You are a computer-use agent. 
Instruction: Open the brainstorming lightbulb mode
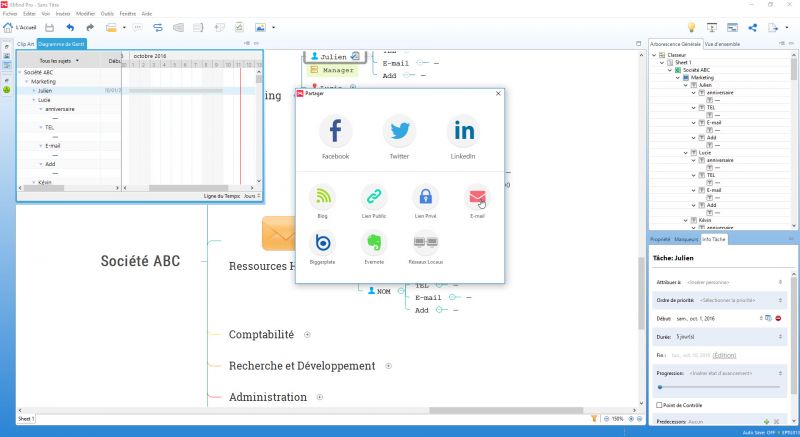pyautogui.click(x=691, y=28)
